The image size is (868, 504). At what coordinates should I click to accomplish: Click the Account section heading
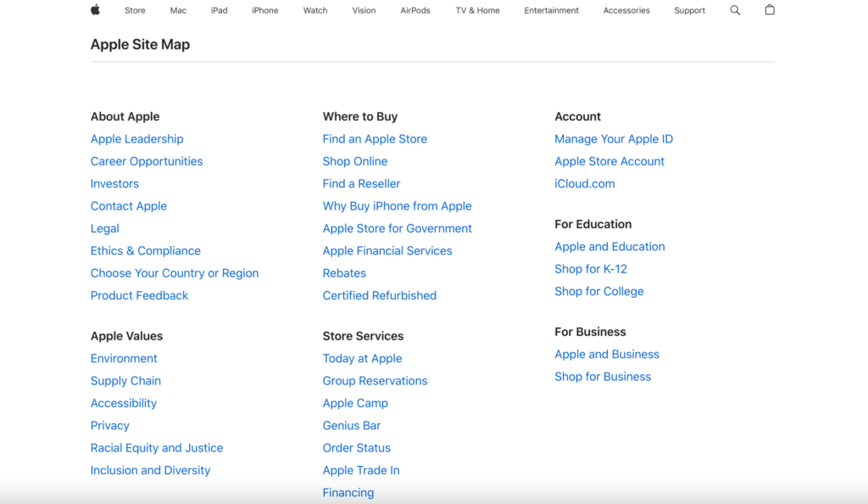point(577,116)
